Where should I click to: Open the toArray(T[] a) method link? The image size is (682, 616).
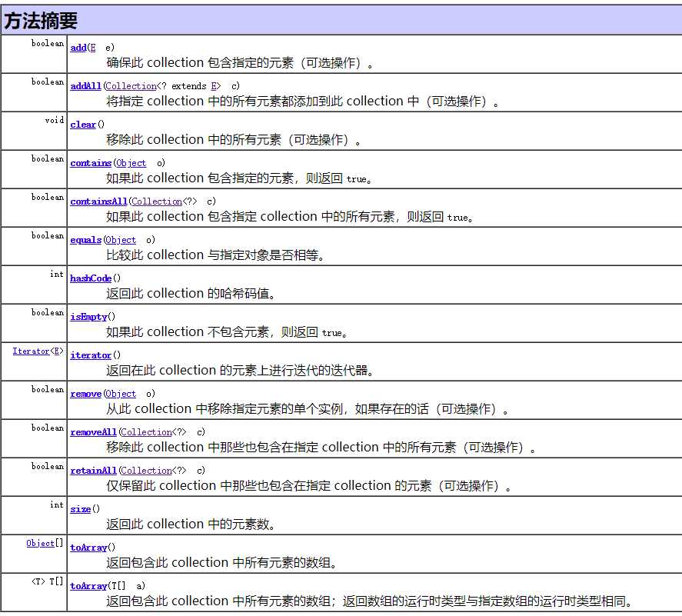point(88,586)
